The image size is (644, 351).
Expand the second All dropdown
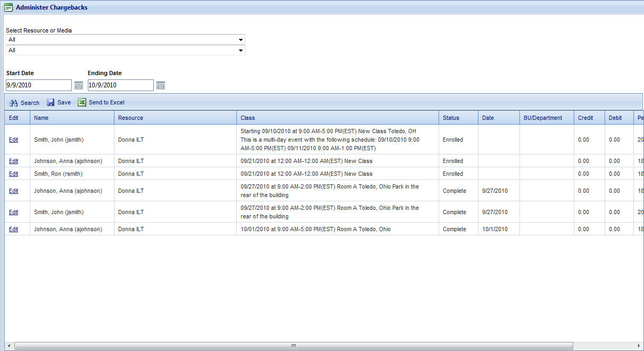(x=241, y=51)
